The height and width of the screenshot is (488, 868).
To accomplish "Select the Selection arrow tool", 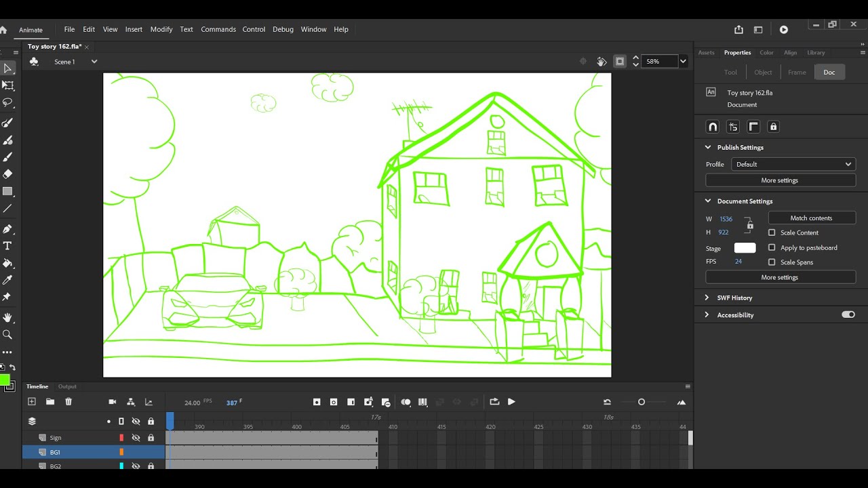I will click(7, 68).
